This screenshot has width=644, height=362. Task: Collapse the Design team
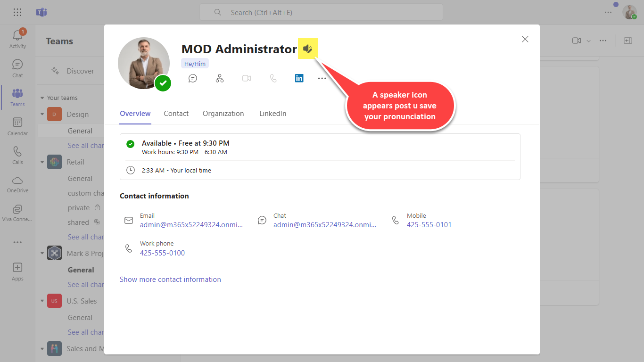tap(42, 114)
